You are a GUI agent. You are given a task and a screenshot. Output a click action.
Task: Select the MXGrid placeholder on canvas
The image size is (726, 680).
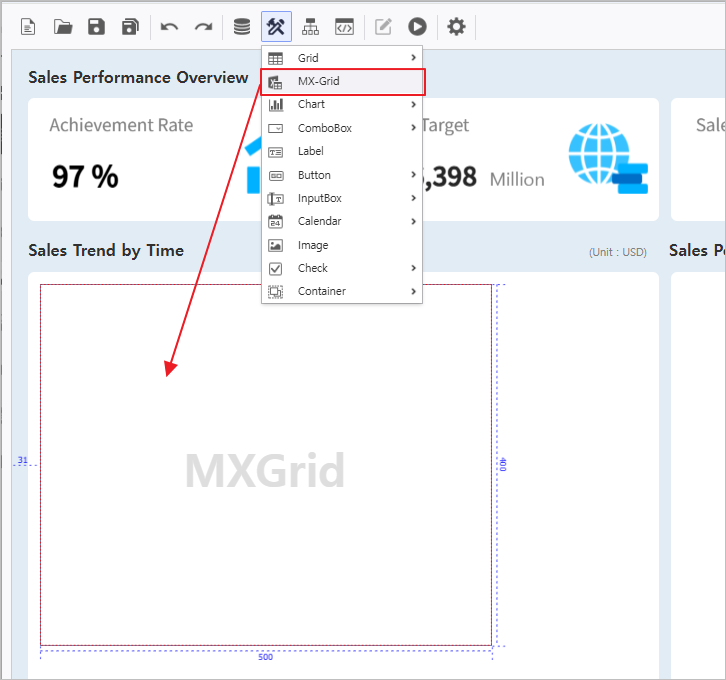coord(265,470)
